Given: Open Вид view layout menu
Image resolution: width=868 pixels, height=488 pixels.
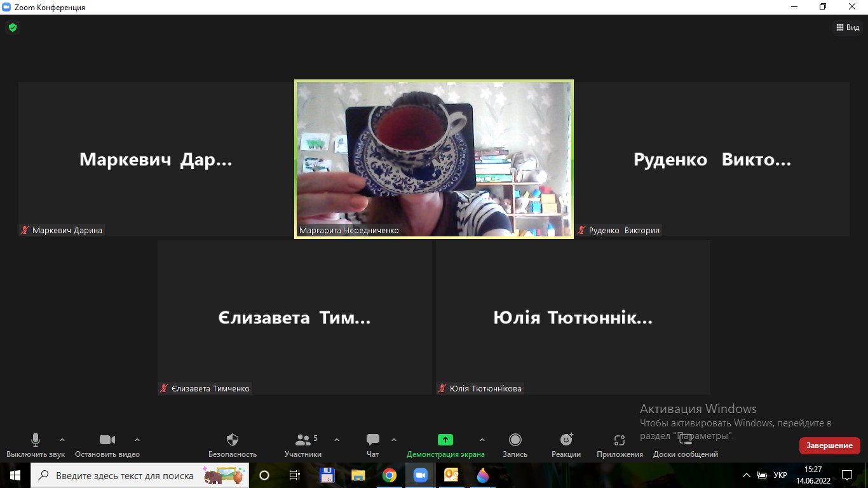Looking at the screenshot, I should 848,27.
